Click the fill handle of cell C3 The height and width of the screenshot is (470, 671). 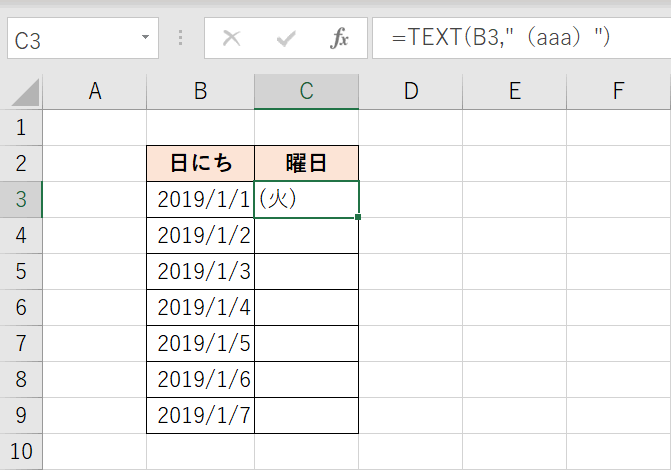pyautogui.click(x=358, y=216)
